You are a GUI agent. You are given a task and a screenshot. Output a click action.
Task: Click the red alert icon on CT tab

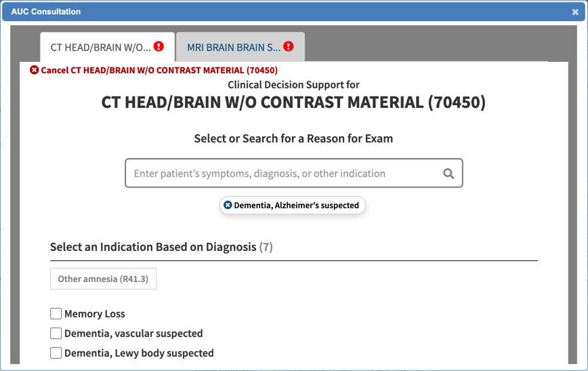tap(159, 47)
